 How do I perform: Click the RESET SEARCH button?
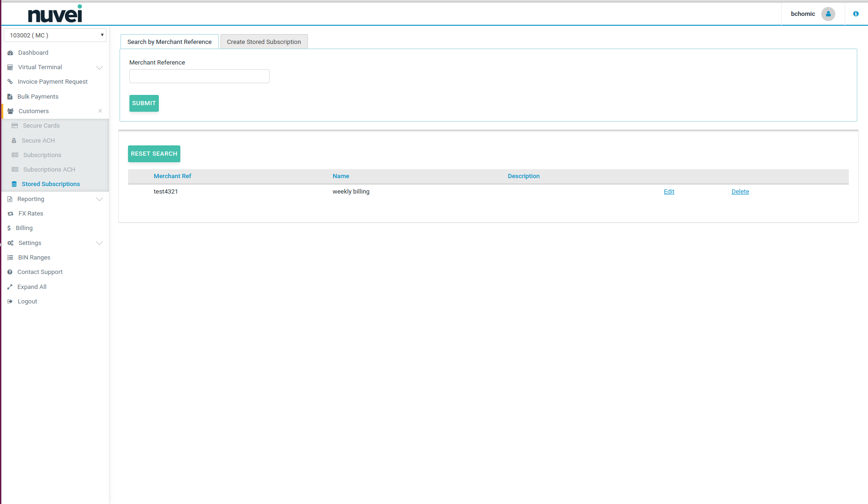[154, 154]
